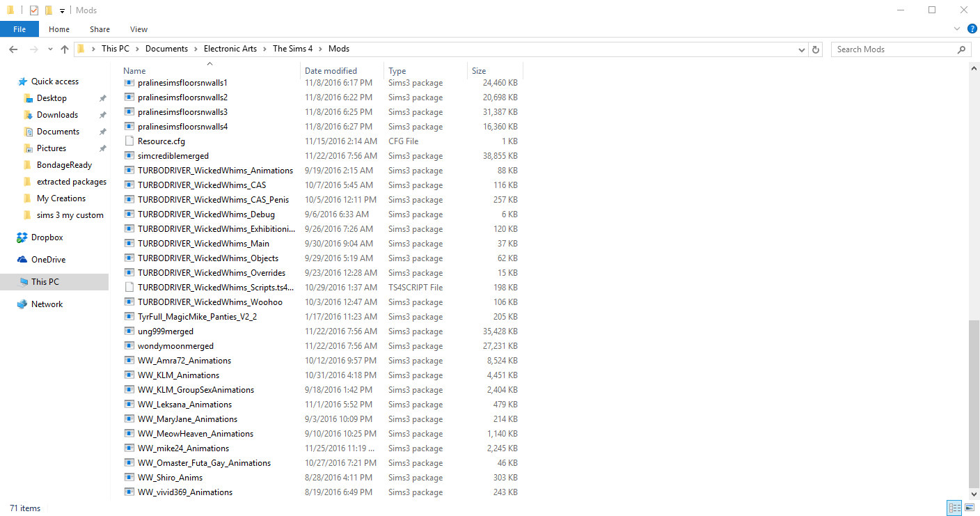980x516 pixels.
Task: Click the scroll up arrow of the file list
Action: [974, 68]
